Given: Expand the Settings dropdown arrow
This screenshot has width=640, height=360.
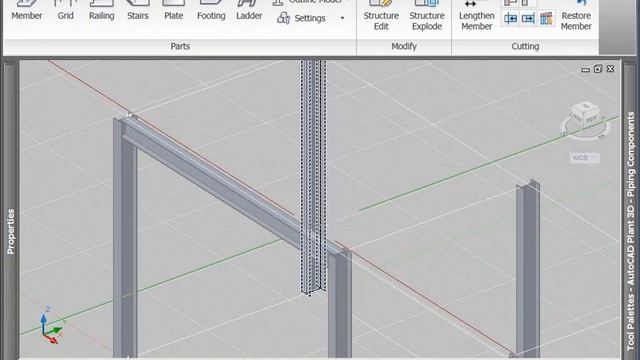Looking at the screenshot, I should (x=342, y=18).
